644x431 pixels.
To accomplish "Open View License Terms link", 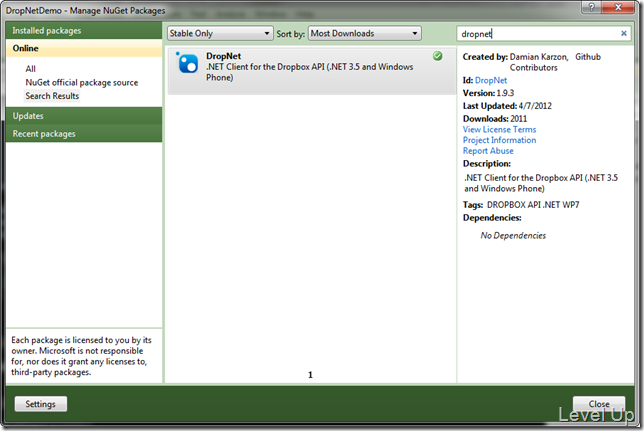I will pos(499,129).
